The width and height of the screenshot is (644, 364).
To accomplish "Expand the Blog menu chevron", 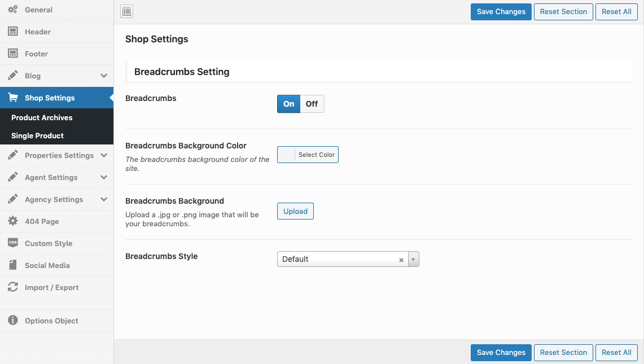I will [104, 76].
